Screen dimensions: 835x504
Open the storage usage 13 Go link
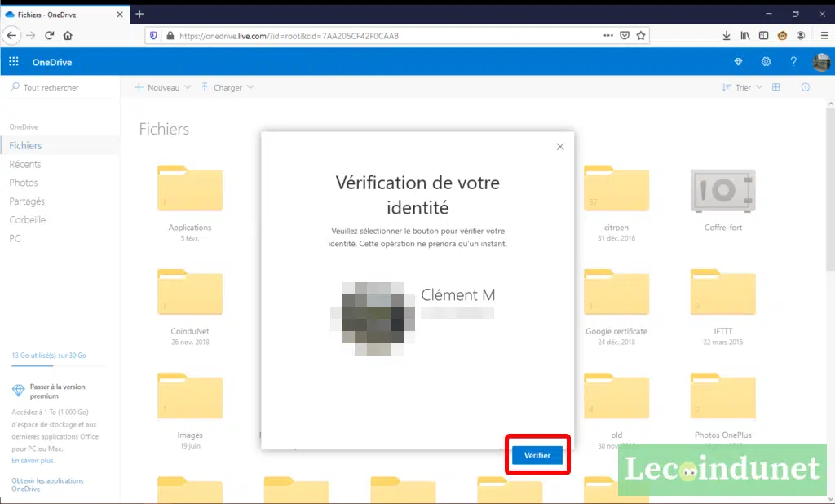49,356
